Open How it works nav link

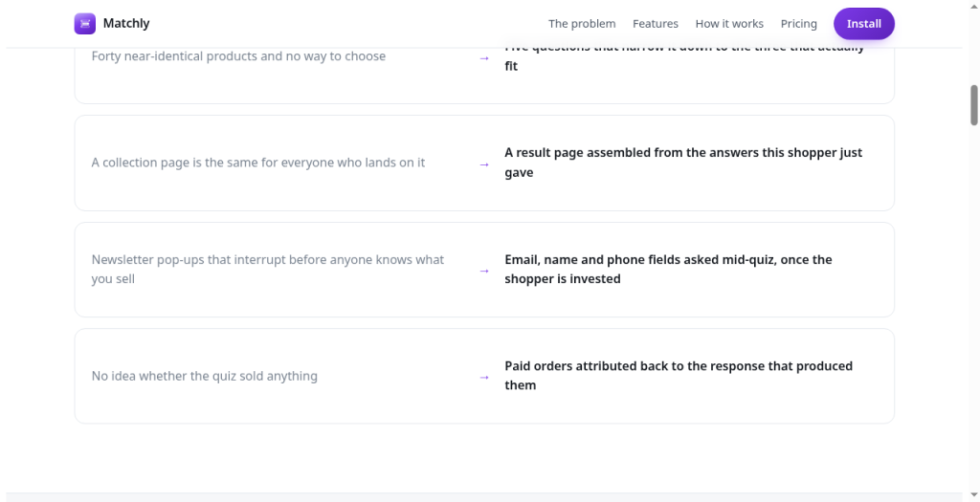729,24
